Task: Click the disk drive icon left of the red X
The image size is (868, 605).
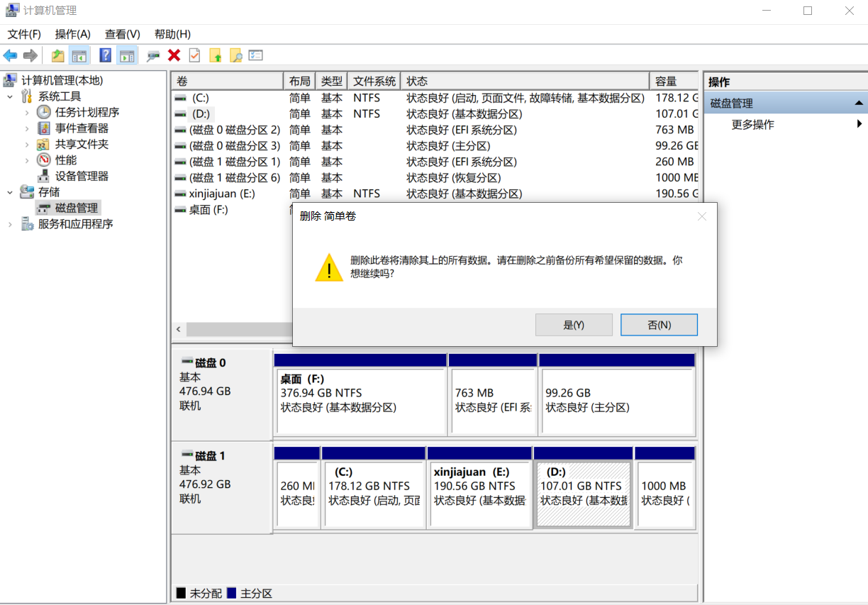Action: (x=153, y=55)
